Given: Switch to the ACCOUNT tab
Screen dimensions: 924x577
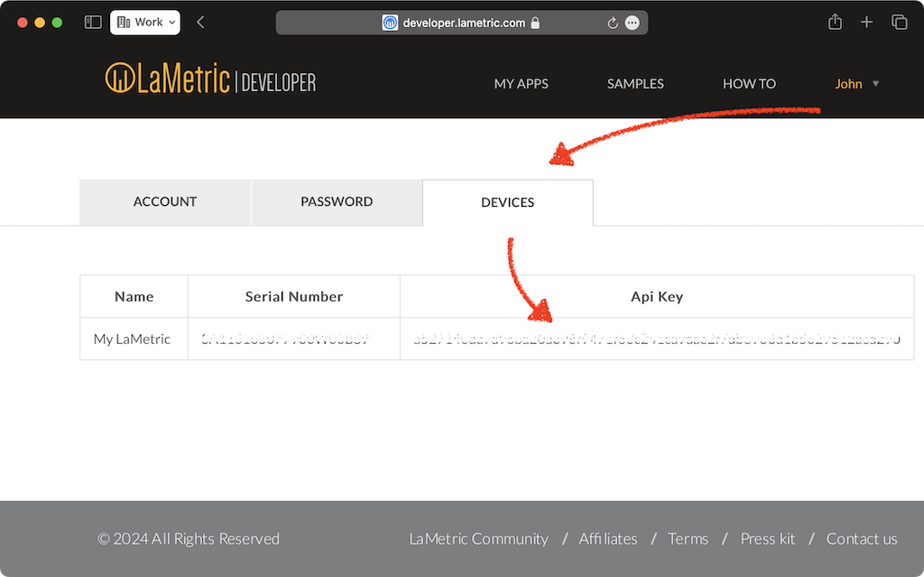Looking at the screenshot, I should 165,201.
